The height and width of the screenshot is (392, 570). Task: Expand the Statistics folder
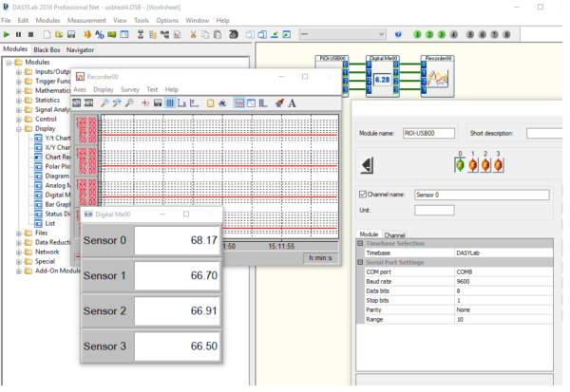(x=18, y=101)
